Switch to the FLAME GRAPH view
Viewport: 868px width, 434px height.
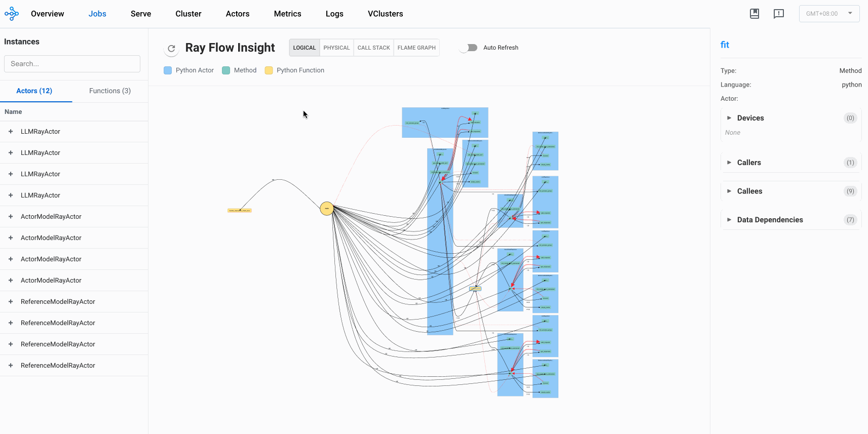point(417,48)
